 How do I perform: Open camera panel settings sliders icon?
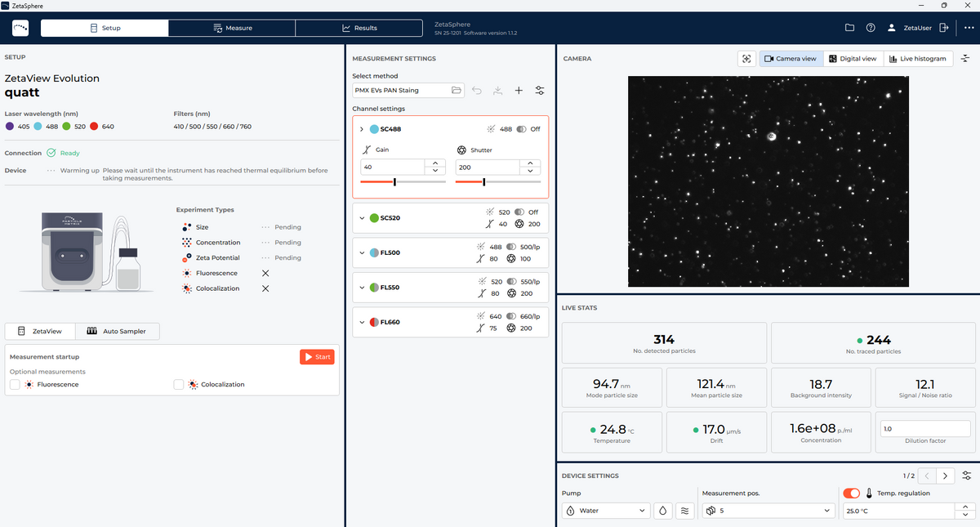(x=965, y=59)
